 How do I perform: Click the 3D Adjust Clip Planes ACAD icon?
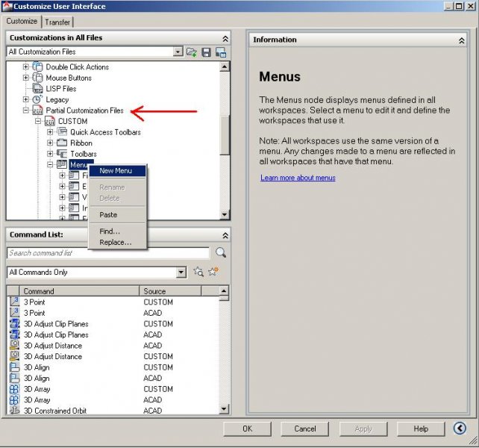(14, 335)
